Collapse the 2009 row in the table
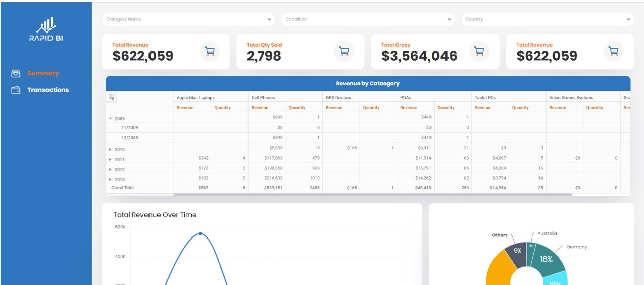Image resolution: width=644 pixels, height=285 pixels. pos(111,119)
